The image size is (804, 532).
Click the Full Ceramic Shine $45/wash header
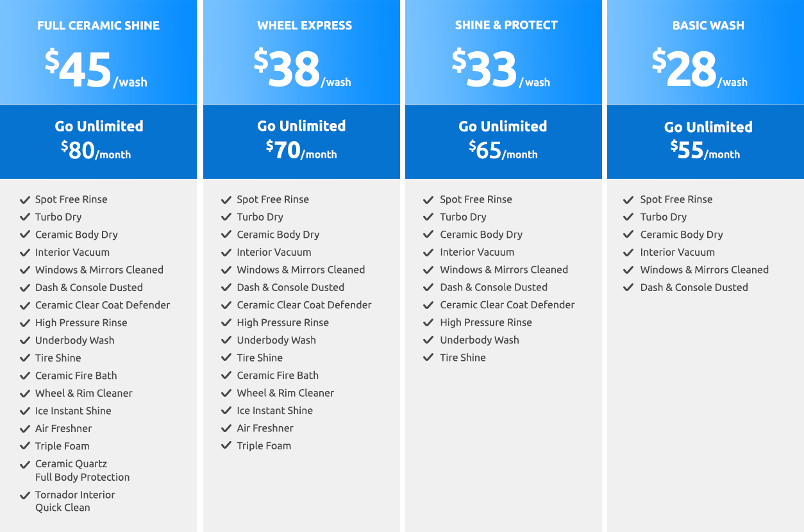(99, 53)
